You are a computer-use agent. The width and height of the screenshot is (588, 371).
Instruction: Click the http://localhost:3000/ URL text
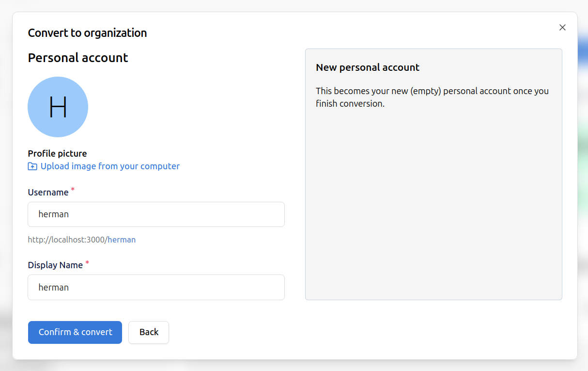coord(67,240)
